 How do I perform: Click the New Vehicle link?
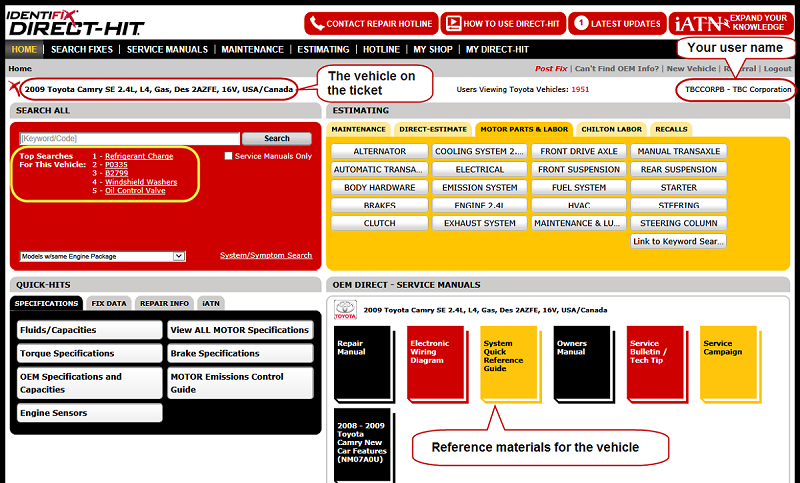coord(691,68)
